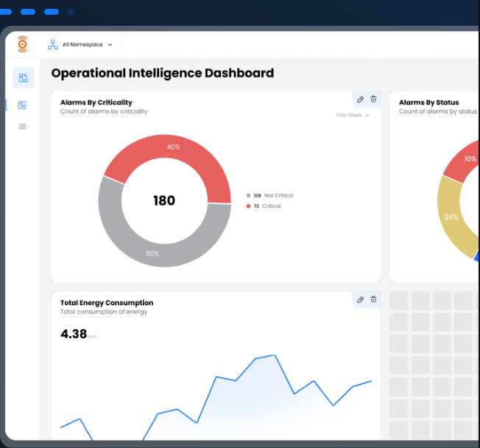Delete the Alarms By Criticality widget
This screenshot has width=480, height=448.
point(373,99)
